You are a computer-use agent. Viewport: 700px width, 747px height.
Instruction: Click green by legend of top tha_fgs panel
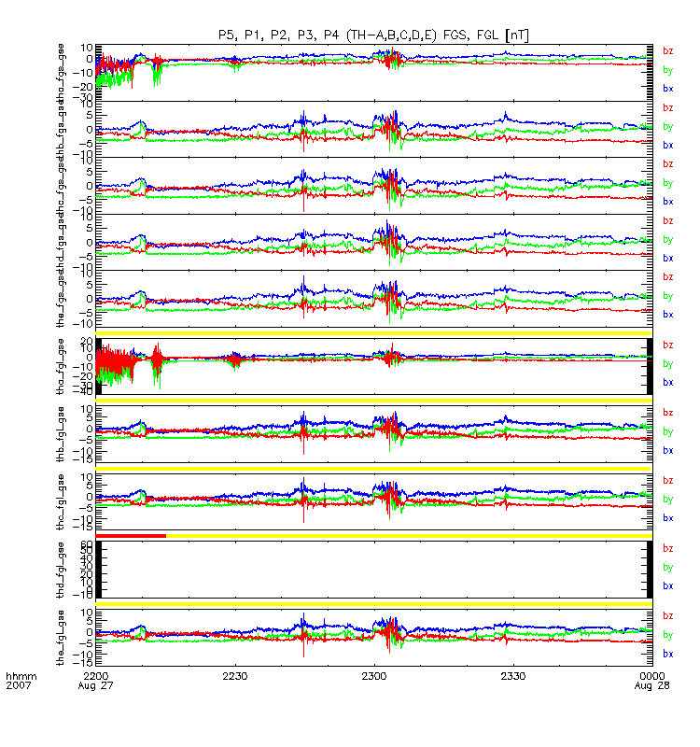click(x=668, y=70)
